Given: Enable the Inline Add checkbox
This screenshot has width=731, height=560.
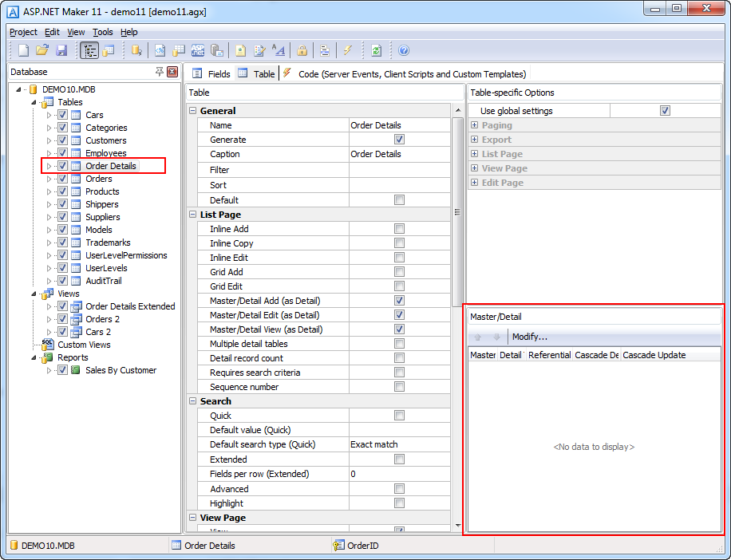Looking at the screenshot, I should point(399,229).
